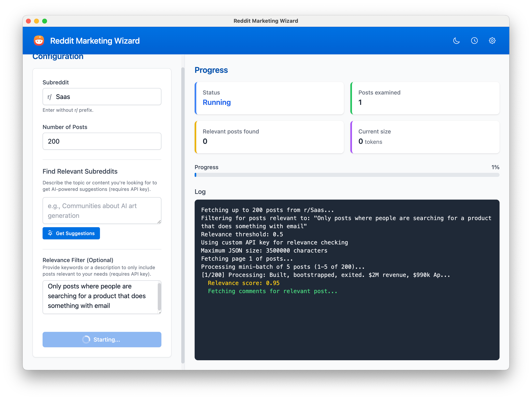Click the Relevant posts found card
The width and height of the screenshot is (532, 400).
pyautogui.click(x=269, y=137)
